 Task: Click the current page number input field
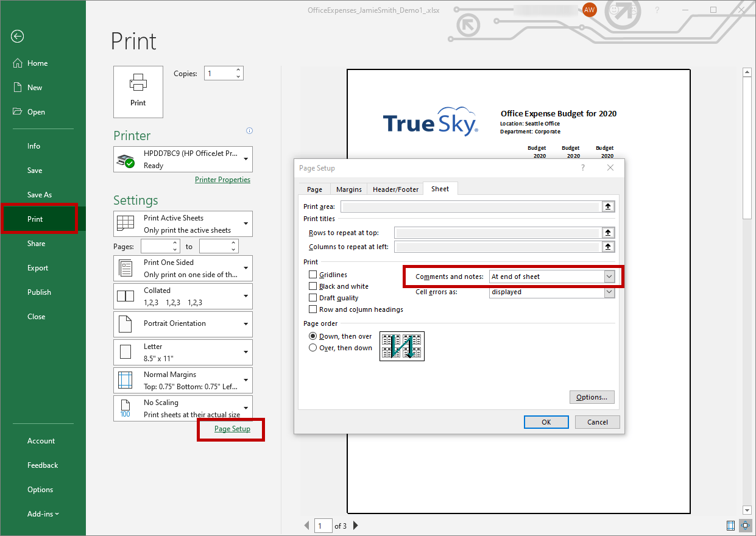point(323,525)
